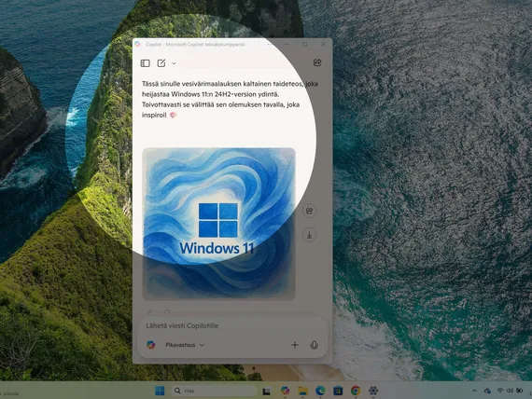532x399 pixels.
Task: Toggle the Copilot sidebar panel icon
Action: [146, 63]
